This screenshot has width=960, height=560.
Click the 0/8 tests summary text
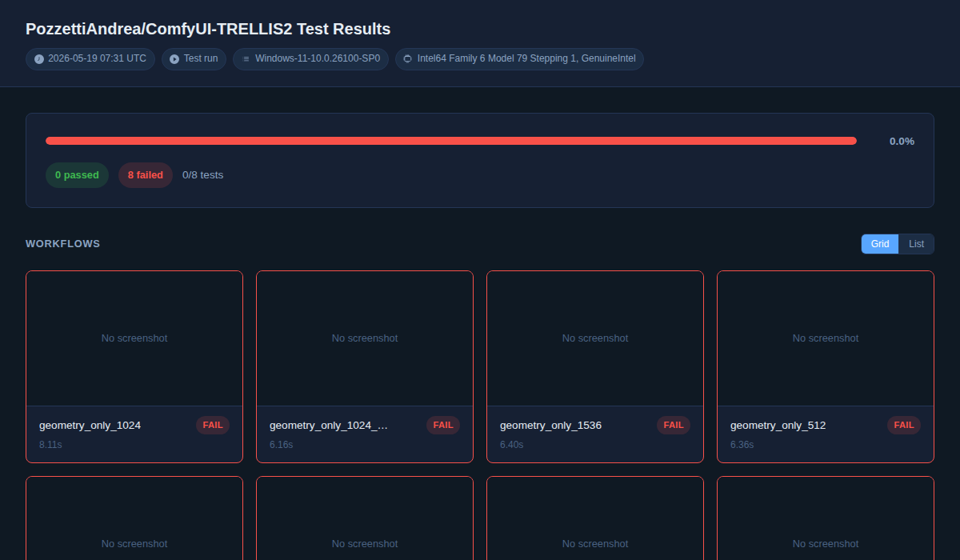(203, 175)
